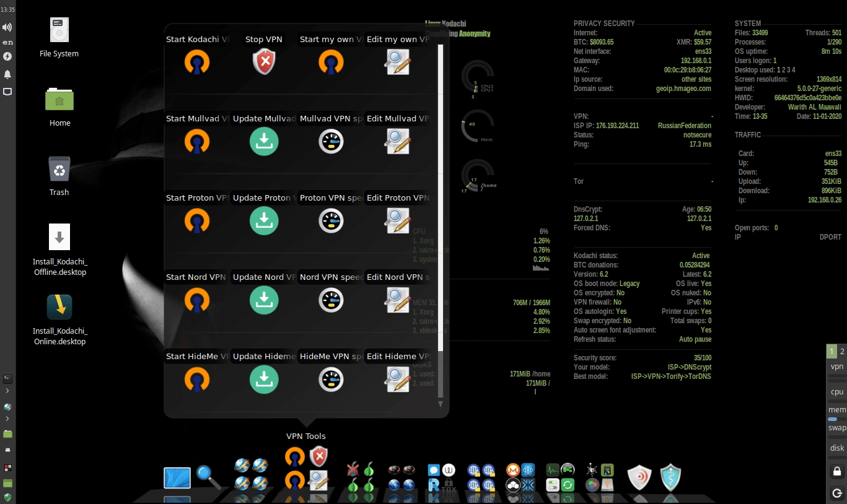The image size is (847, 504).
Task: Launch the white shield with red waves
Action: pos(639,477)
